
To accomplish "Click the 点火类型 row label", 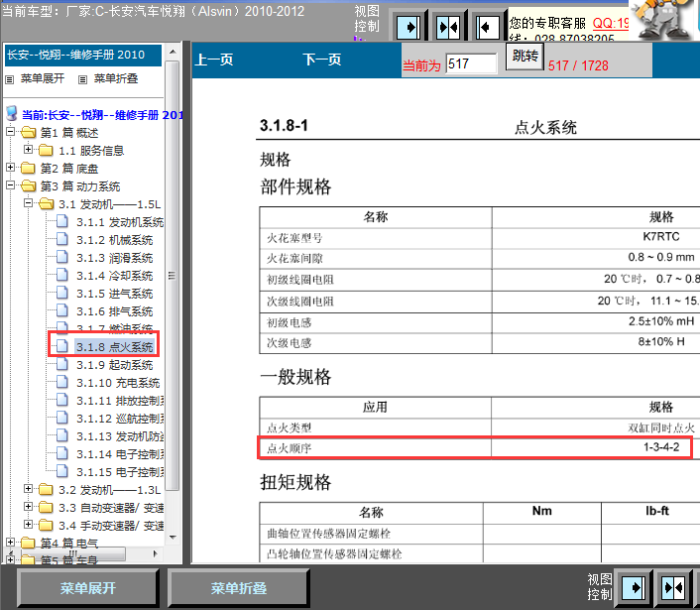I will point(289,427).
